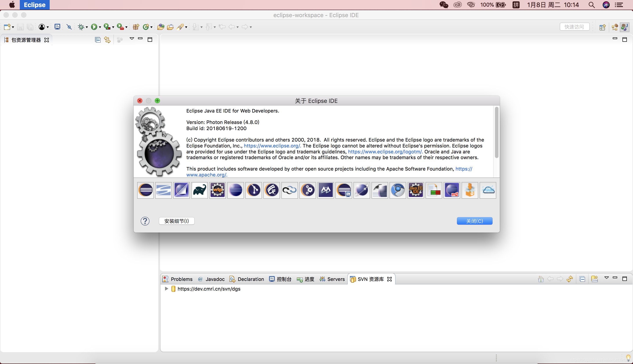This screenshot has width=633, height=364.
Task: Click the 关闭(C) button
Action: (475, 221)
